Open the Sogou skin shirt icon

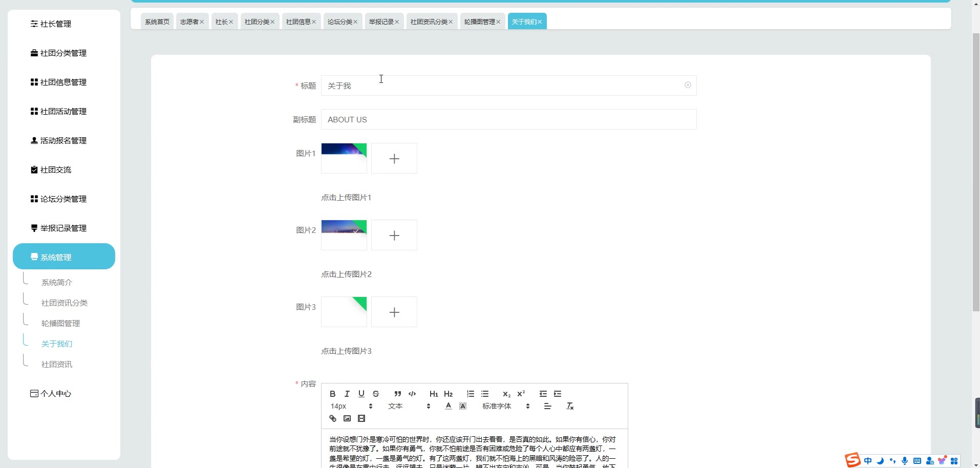[x=942, y=460]
